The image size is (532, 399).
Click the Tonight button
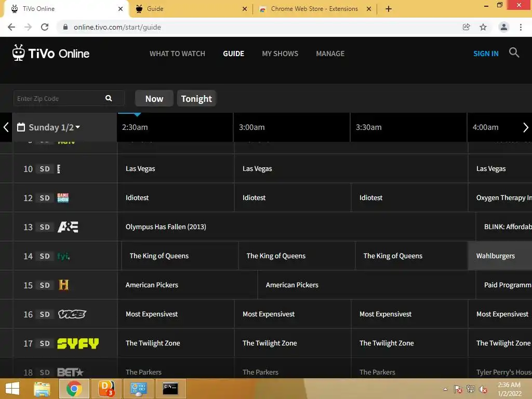(196, 98)
